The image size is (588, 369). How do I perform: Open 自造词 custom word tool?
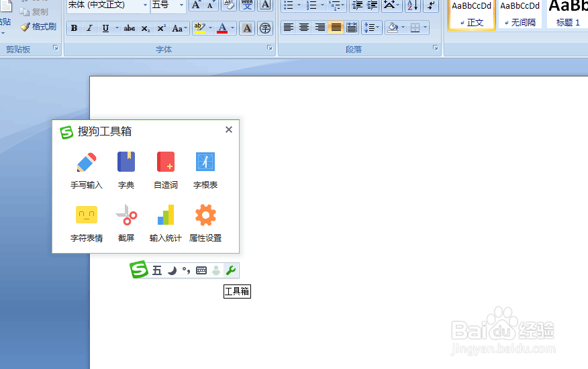pyautogui.click(x=166, y=170)
